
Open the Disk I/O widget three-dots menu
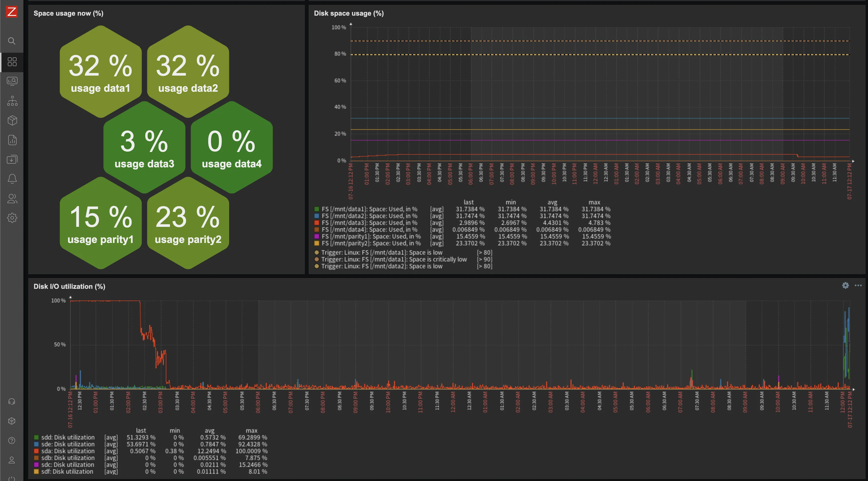858,285
